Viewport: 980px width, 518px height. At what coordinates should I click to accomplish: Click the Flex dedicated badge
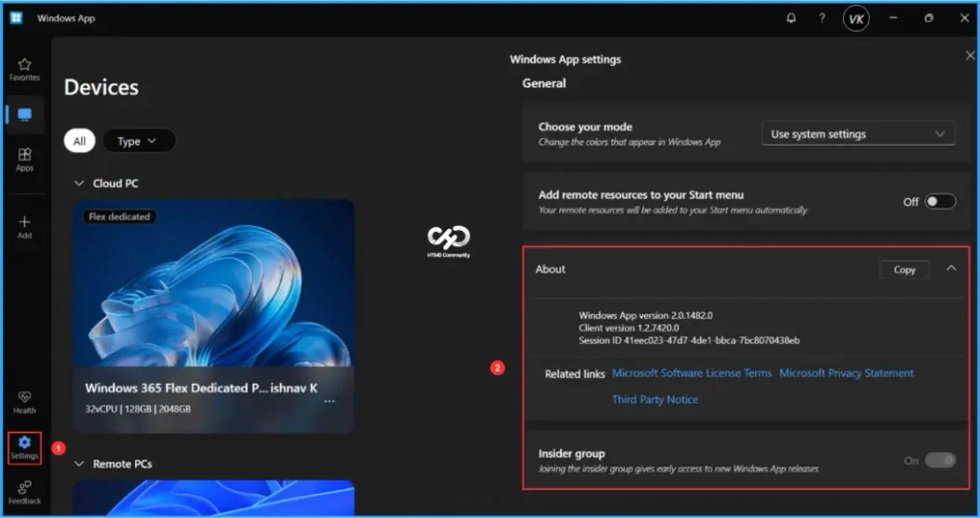click(120, 216)
